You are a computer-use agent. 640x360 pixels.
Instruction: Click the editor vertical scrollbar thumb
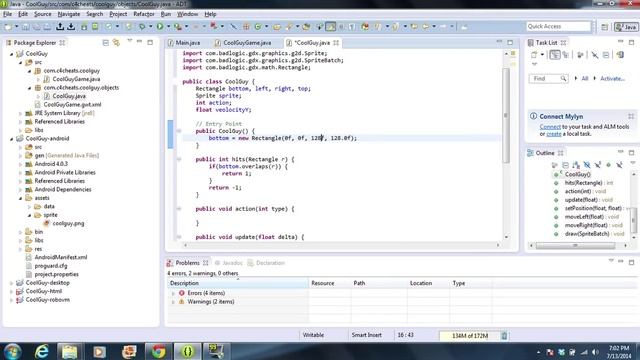(506, 115)
